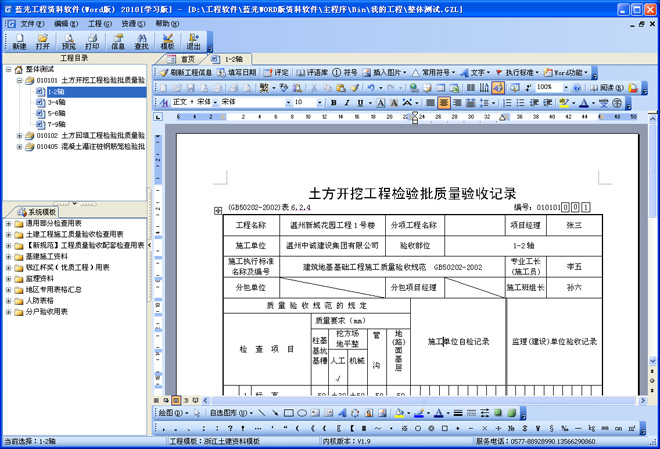Click the Undo arrow icon
660x449 pixels.
(x=371, y=88)
